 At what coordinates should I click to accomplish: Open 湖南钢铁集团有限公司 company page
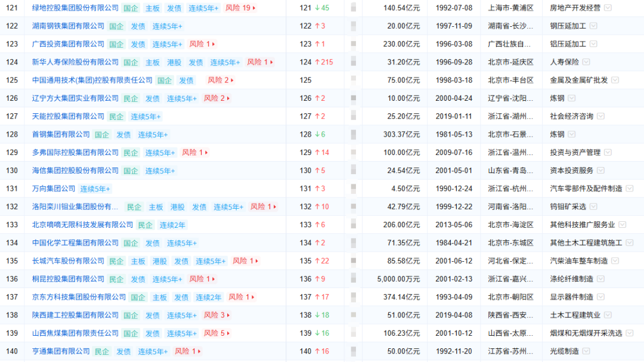[68, 26]
